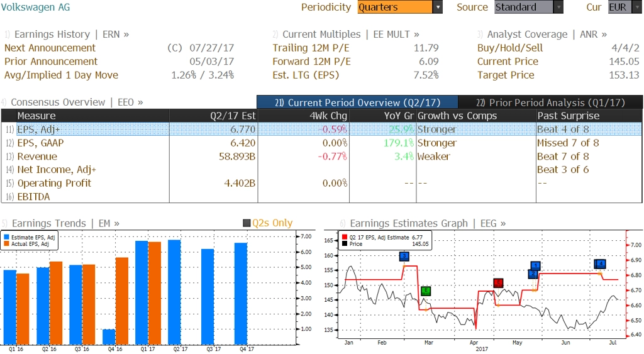
Task: Click the Avg/Implied 1 Day Move value
Action: click(203, 75)
